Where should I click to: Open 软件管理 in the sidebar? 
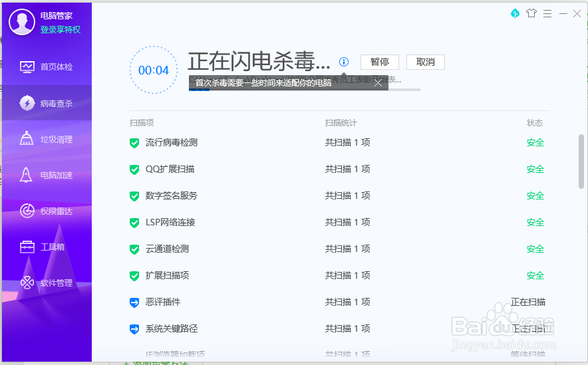click(x=47, y=283)
